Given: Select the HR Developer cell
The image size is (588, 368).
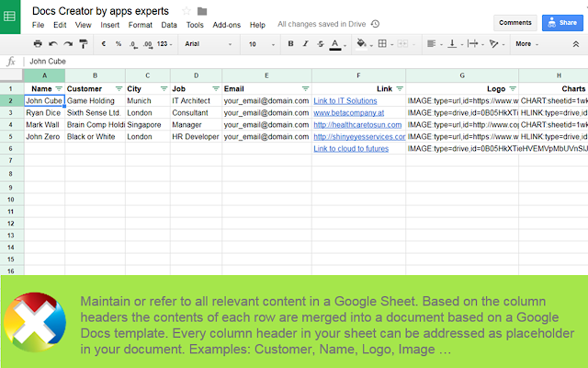Looking at the screenshot, I should point(196,137).
